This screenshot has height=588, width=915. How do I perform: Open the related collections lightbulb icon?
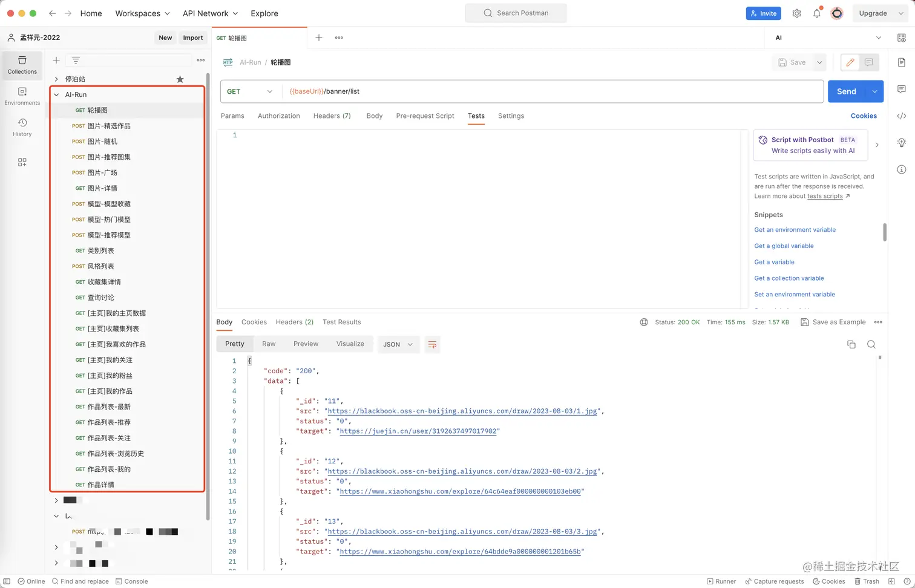click(x=902, y=143)
